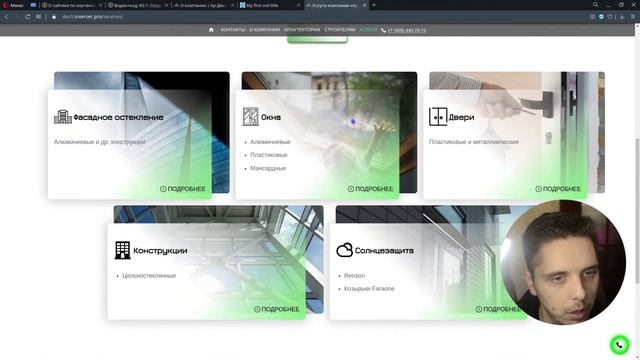Screen dimensions: 640x360
Task: Switch to the 'Видео+код: #2-1' tab
Action: [x=138, y=5]
